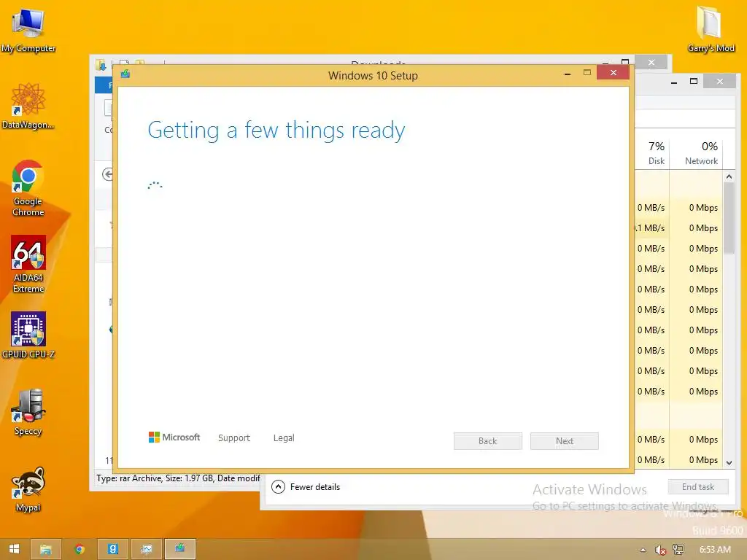Launch the Speccy desktop shortcut
Viewport: 747px width, 560px height.
tap(28, 413)
